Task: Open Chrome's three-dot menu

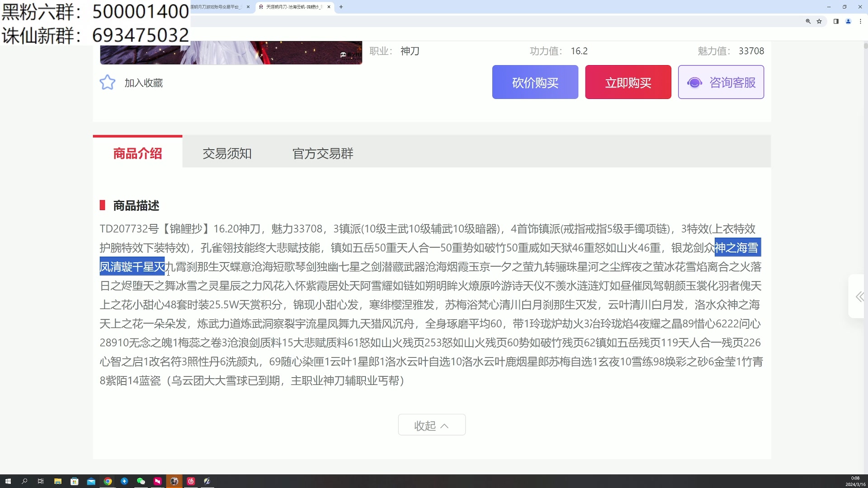Action: point(861,21)
